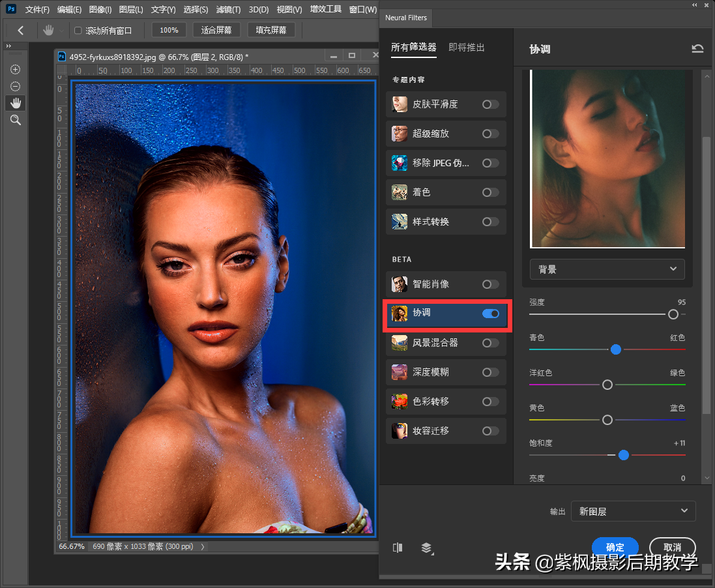715x588 pixels.
Task: Open the 滤镜(T) menu
Action: (x=228, y=10)
